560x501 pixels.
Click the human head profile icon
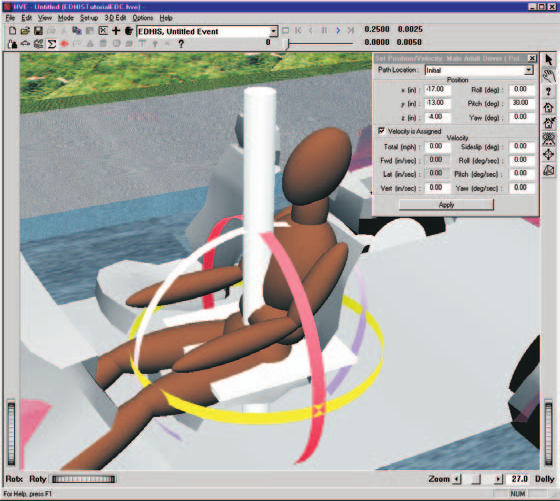point(129,31)
